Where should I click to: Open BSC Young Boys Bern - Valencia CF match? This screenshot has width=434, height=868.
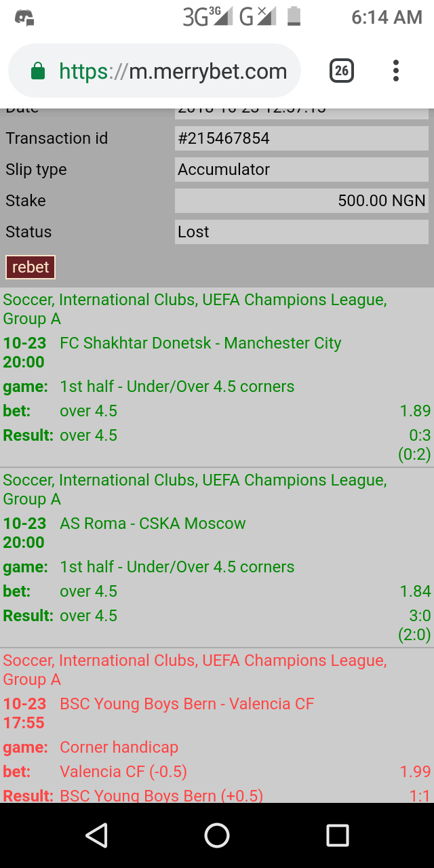click(187, 704)
